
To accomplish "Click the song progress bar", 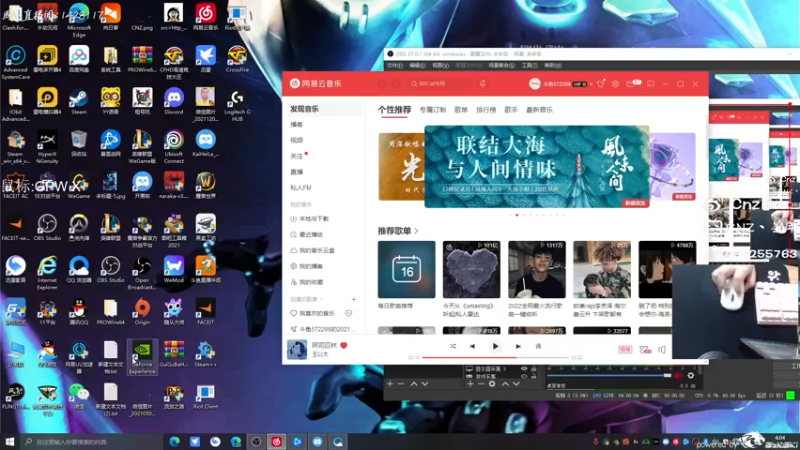I will pos(495,358).
